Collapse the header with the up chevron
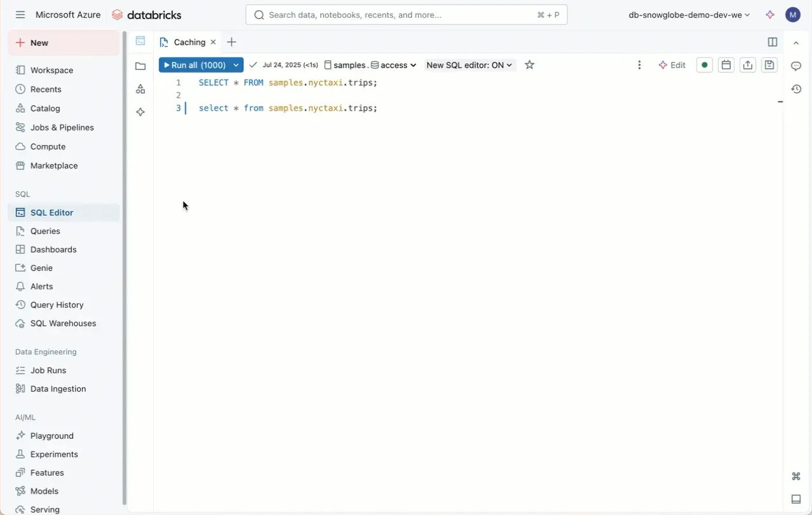 pyautogui.click(x=796, y=43)
